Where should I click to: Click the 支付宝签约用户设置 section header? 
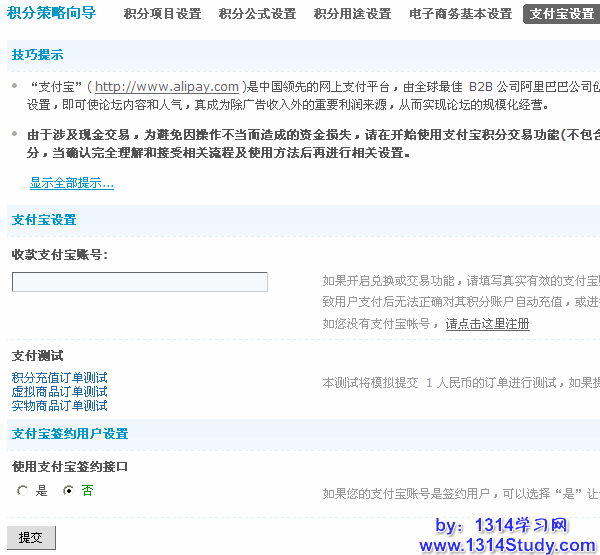pyautogui.click(x=70, y=434)
